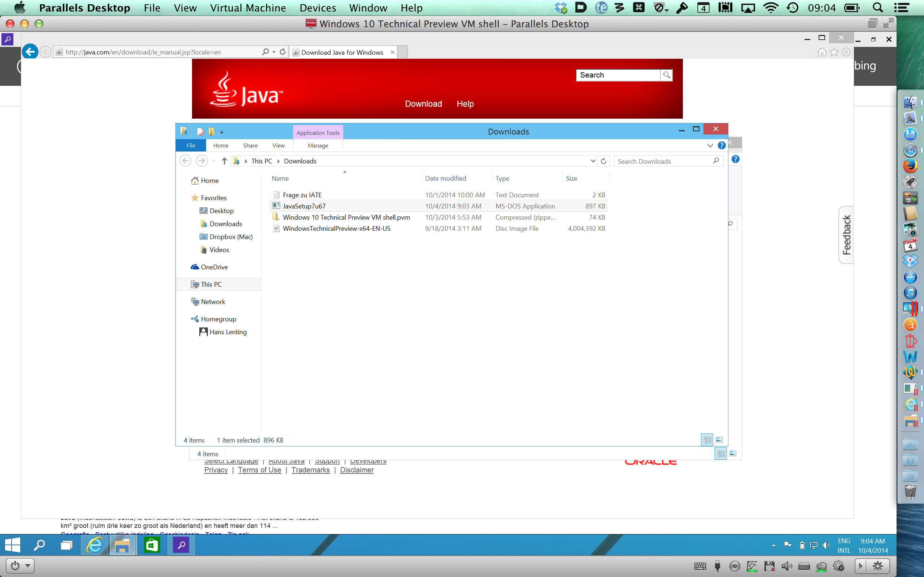Image resolution: width=924 pixels, height=577 pixels.
Task: Open address bar history dropdown
Action: point(593,161)
